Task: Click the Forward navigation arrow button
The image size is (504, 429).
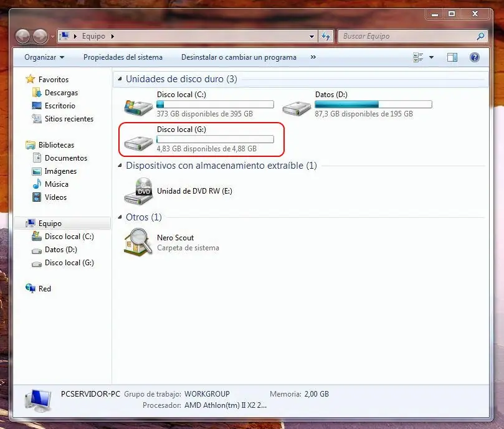Action: [40, 36]
